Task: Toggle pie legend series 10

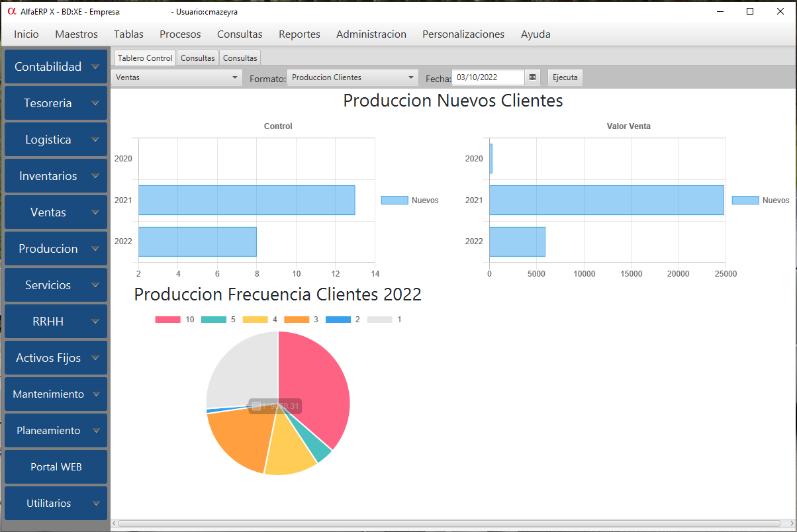Action: click(x=168, y=320)
